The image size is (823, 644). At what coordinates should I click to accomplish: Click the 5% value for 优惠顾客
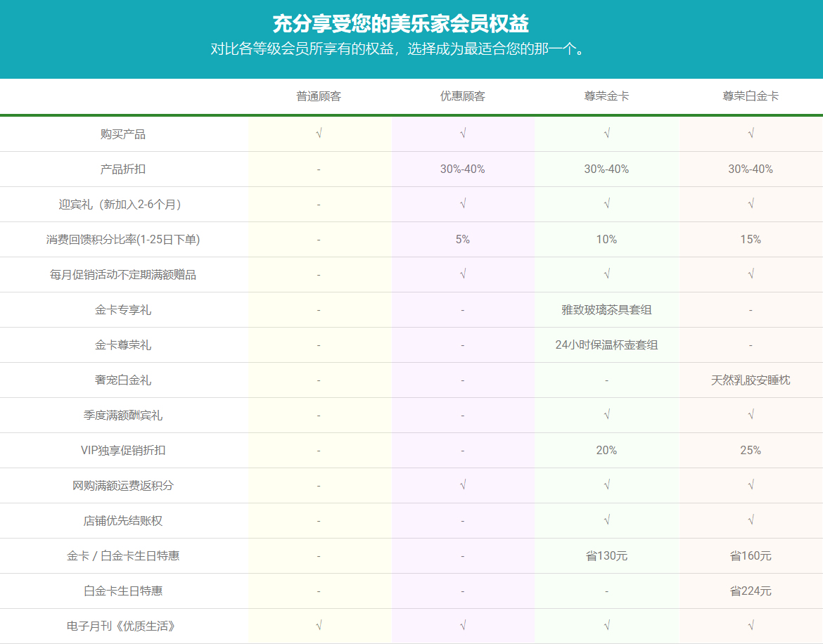462,240
